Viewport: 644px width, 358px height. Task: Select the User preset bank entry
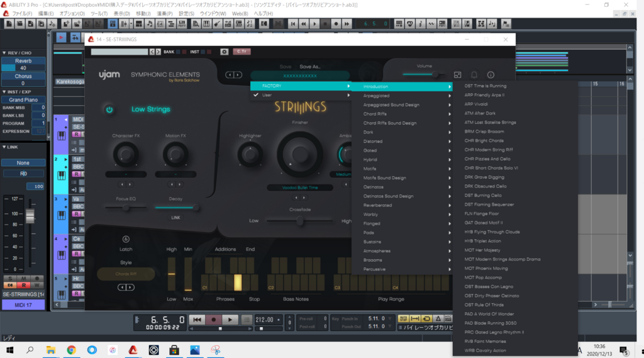(x=301, y=95)
